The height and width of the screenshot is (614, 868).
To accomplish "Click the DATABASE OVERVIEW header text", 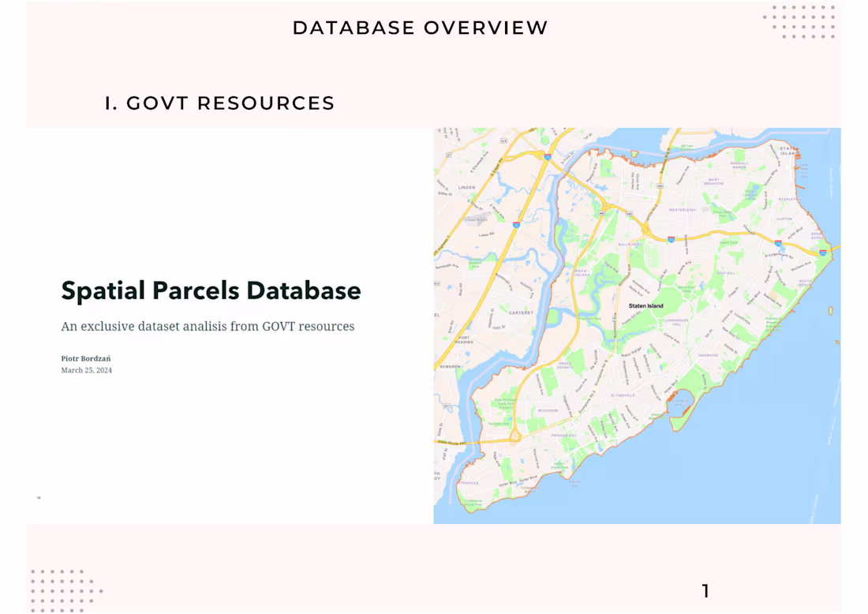I will pyautogui.click(x=420, y=27).
